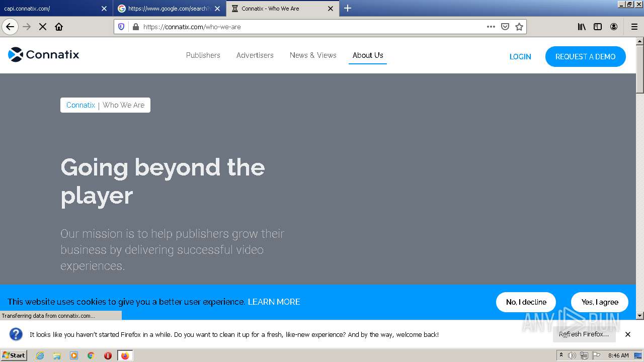The height and width of the screenshot is (362, 644).
Task: Open the Firefox account icon
Action: [x=614, y=27]
